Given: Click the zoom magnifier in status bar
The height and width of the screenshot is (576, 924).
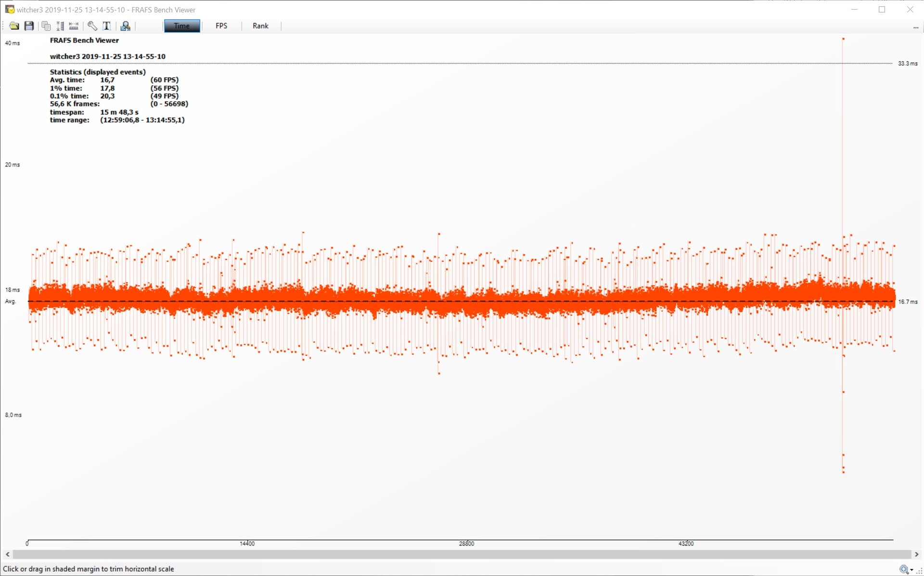Looking at the screenshot, I should click(x=904, y=570).
